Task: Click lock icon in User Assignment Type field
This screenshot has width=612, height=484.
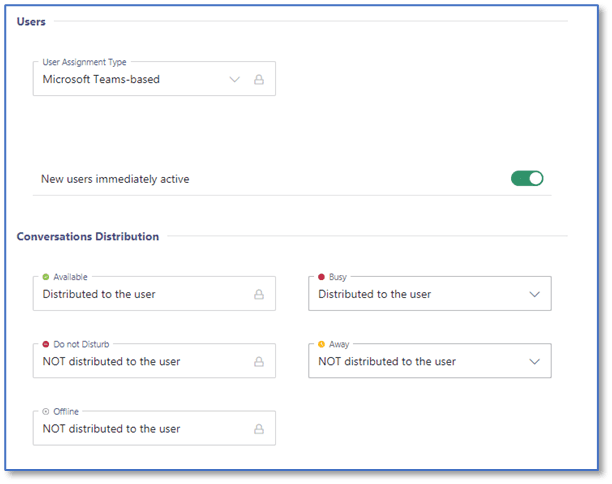Action: pyautogui.click(x=259, y=80)
